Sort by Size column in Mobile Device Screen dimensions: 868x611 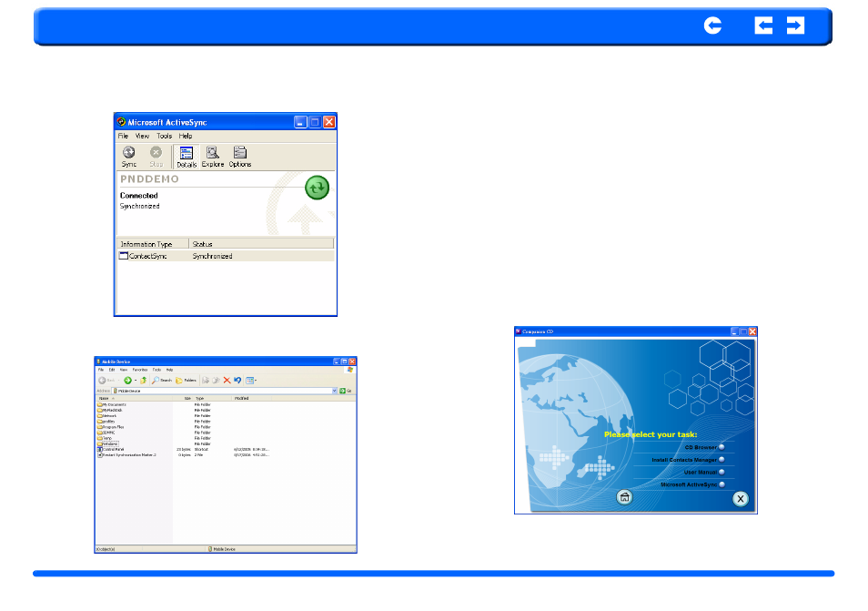coord(183,398)
